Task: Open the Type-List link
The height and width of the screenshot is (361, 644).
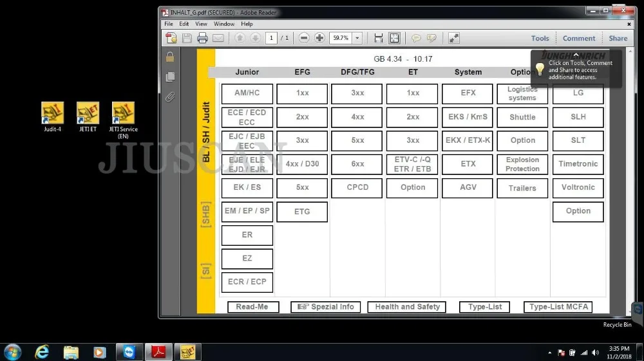Action: click(485, 307)
